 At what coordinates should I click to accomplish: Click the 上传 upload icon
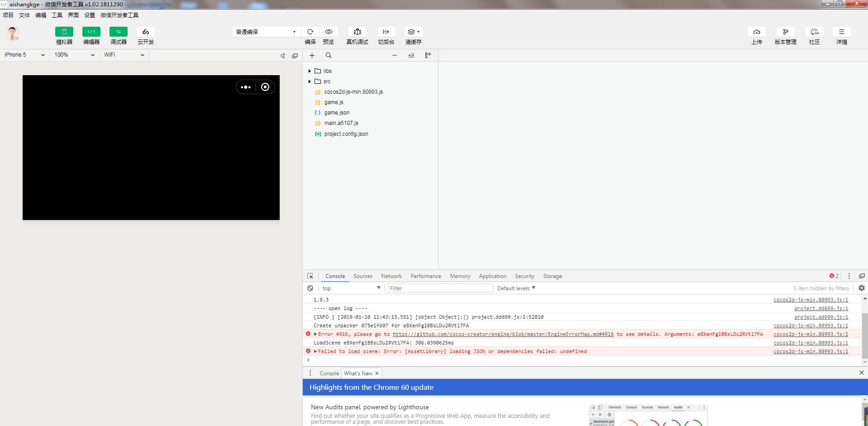757,32
